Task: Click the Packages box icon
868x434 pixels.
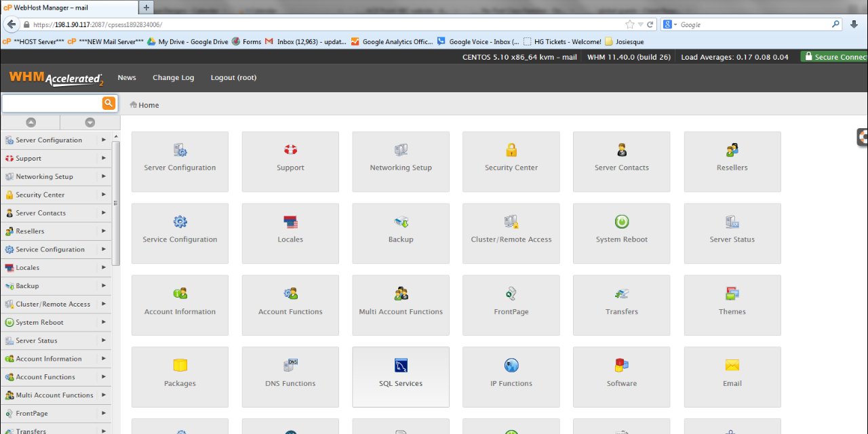Action: 180,366
